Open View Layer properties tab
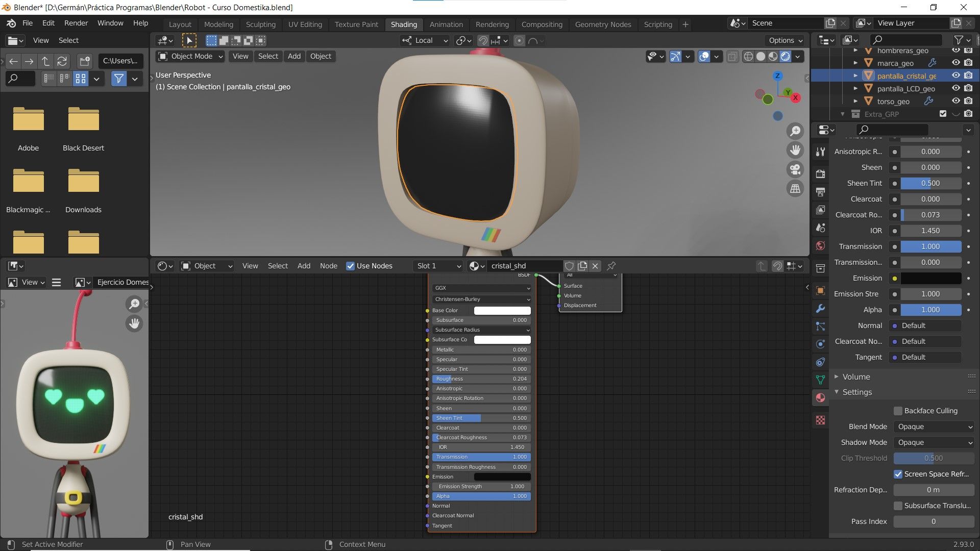Screen dimensions: 980x551 tap(820, 210)
